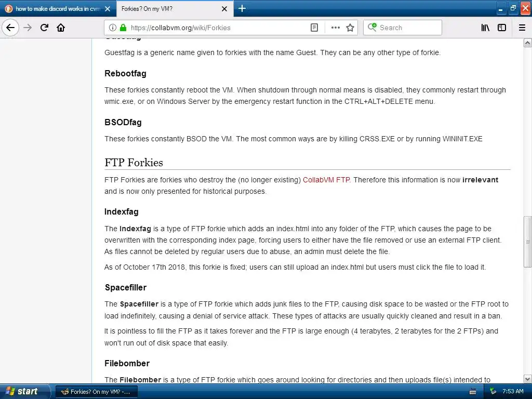
Task: Click the 7:53 AM system clock
Action: [x=513, y=392]
